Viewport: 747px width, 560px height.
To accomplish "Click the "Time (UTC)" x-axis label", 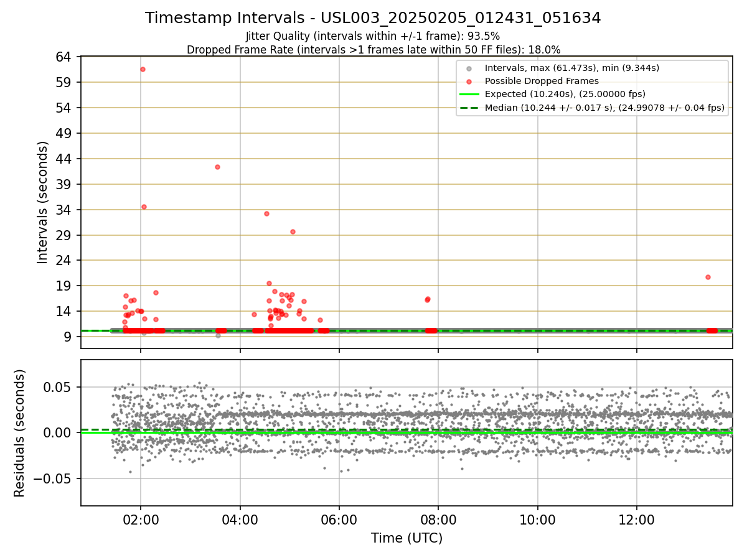I will 406,538.
